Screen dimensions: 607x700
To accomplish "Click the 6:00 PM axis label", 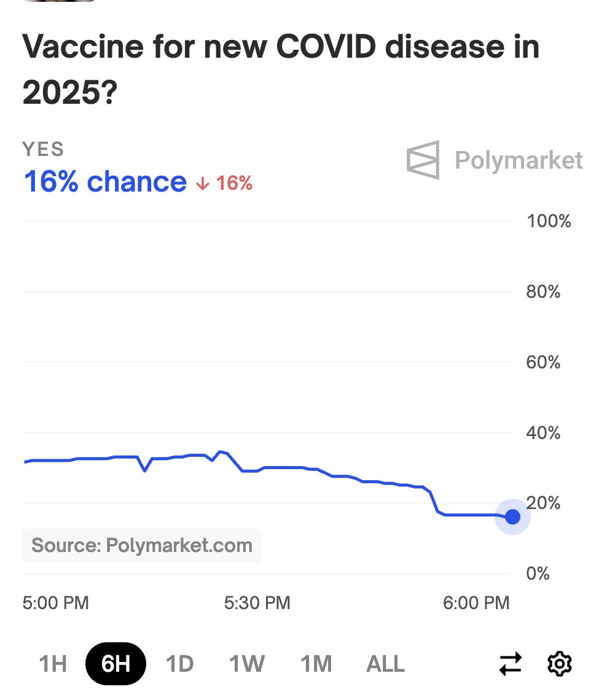I will (476, 603).
